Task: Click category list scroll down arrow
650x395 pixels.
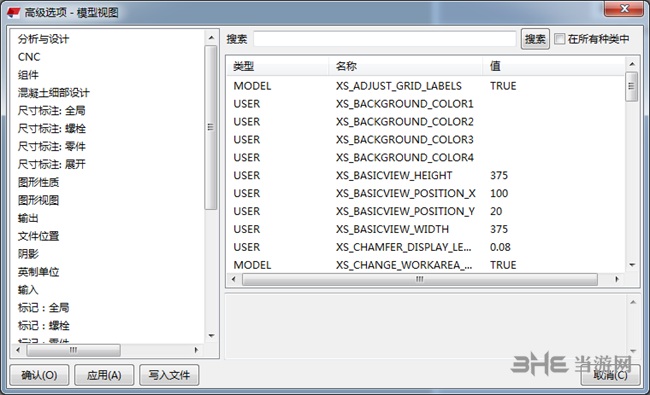Action: click(211, 335)
